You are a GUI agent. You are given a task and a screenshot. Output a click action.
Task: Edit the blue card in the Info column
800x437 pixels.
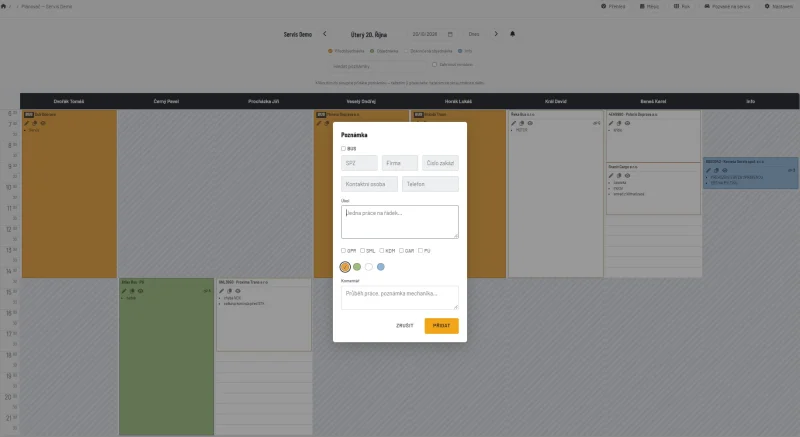(x=709, y=170)
